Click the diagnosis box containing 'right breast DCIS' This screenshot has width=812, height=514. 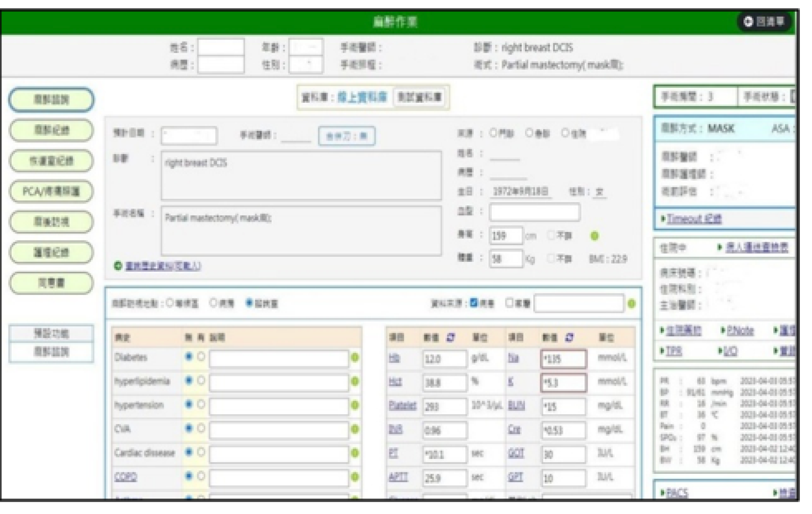click(301, 175)
